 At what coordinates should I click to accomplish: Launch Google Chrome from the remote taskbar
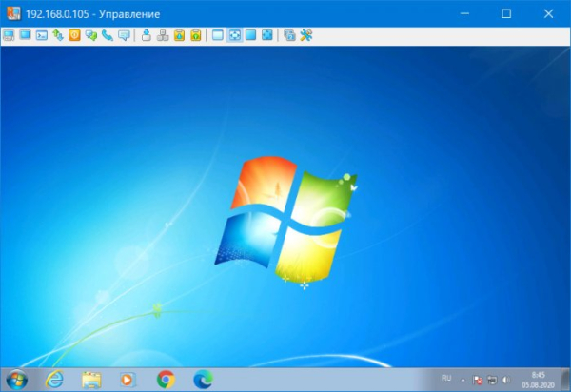point(166,379)
